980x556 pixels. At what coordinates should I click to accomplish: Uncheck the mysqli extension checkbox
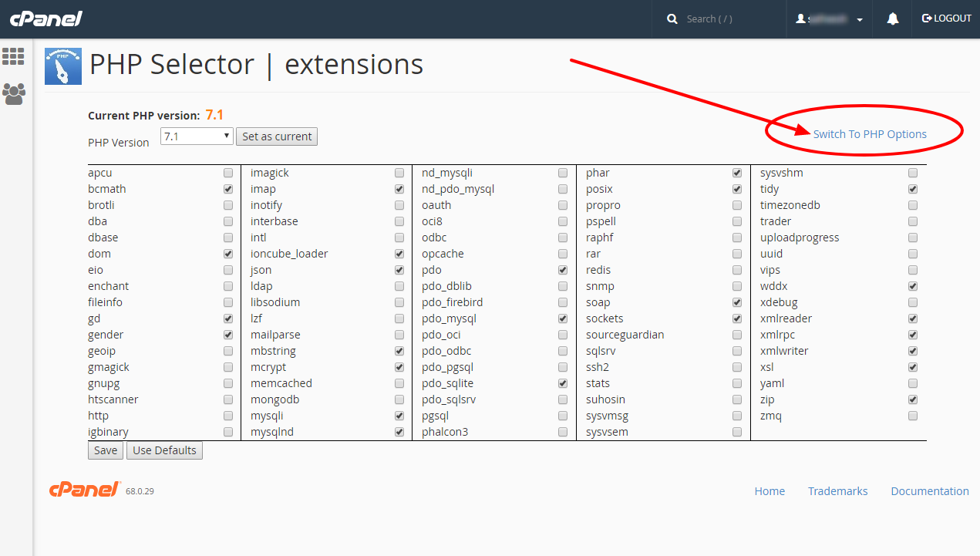(399, 416)
